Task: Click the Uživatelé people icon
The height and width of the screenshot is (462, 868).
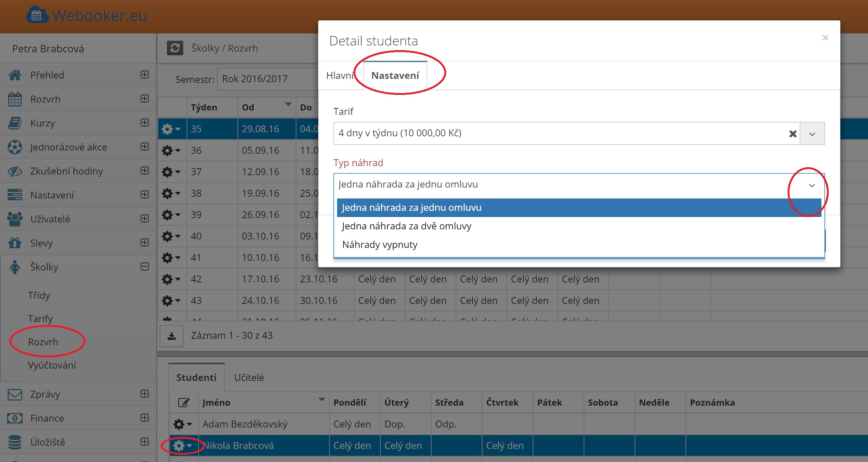Action: pos(15,219)
